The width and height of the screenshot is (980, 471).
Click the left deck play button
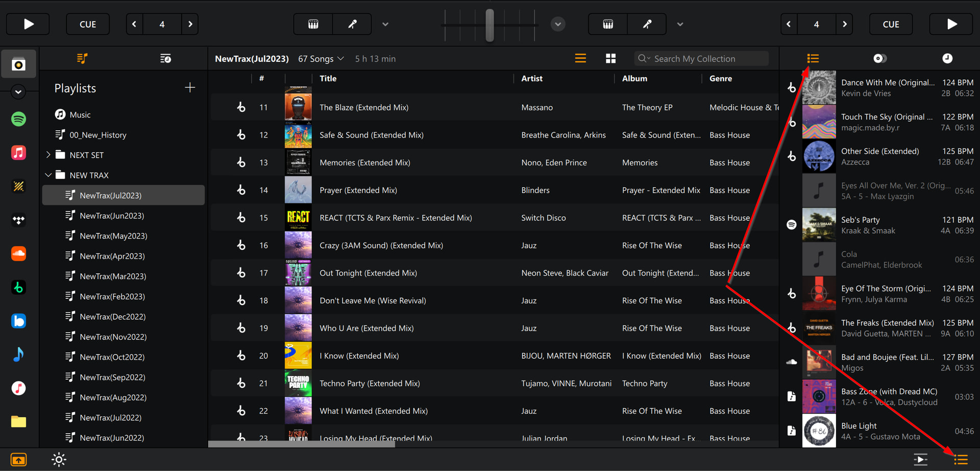pos(28,24)
